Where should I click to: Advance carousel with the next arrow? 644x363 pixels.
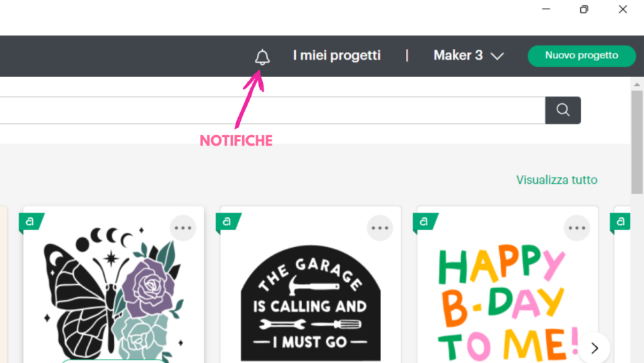point(595,348)
